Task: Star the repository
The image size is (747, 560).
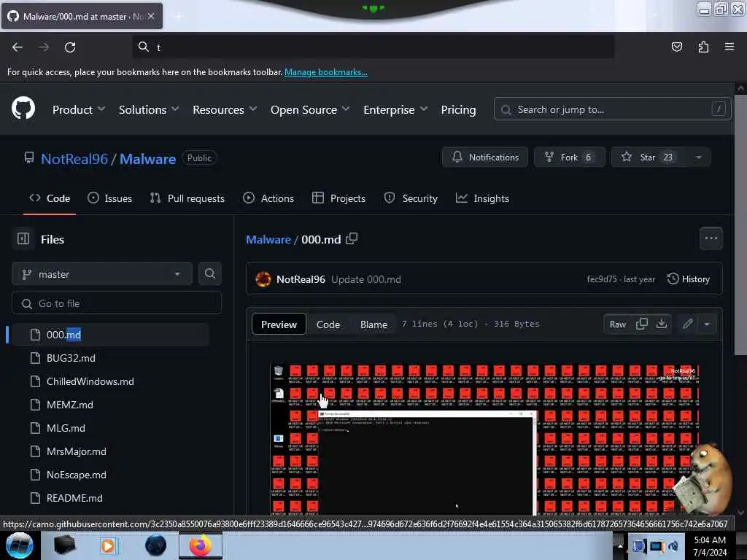Action: (649, 157)
